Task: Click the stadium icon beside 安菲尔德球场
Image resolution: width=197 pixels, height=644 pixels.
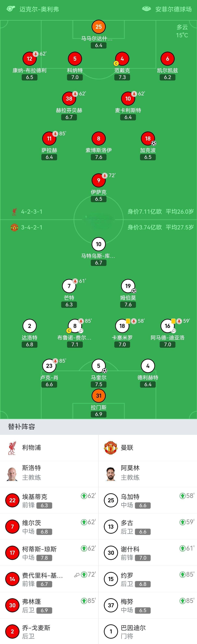Action: click(146, 9)
